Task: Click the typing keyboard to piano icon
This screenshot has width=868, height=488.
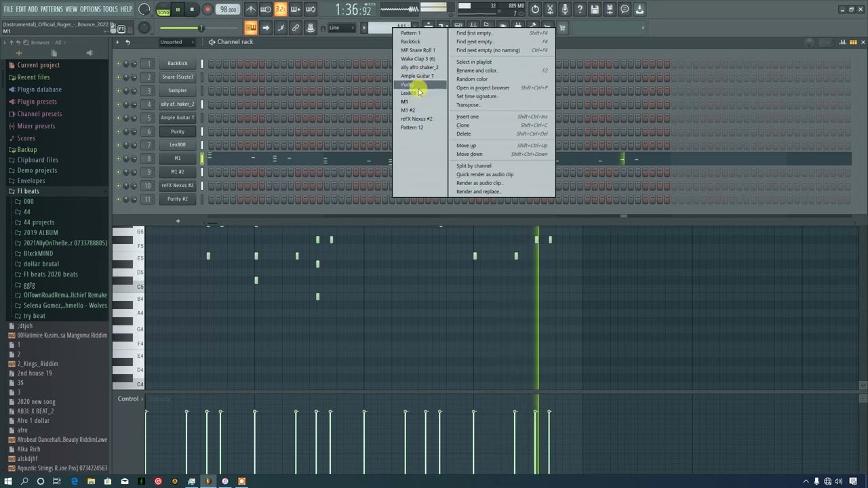Action: pyautogui.click(x=251, y=28)
